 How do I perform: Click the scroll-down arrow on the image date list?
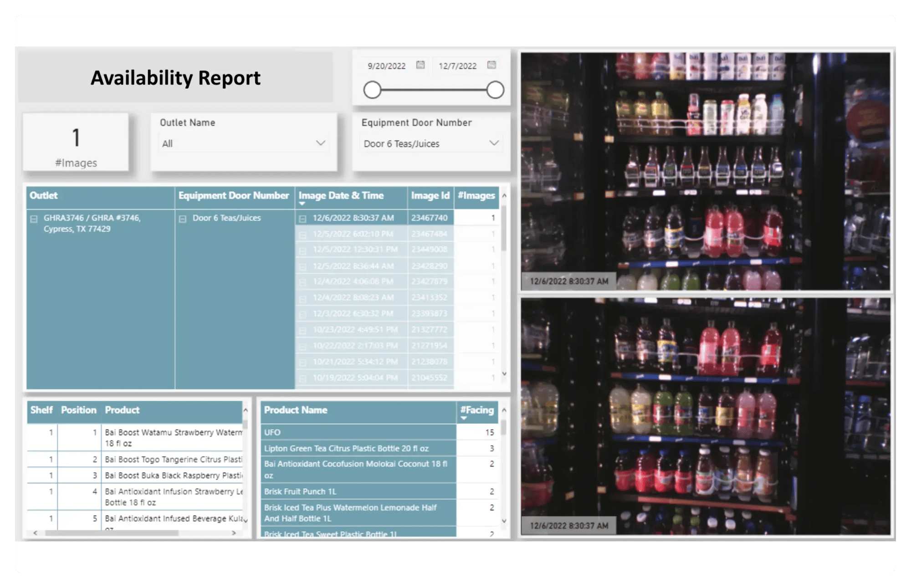pos(504,373)
